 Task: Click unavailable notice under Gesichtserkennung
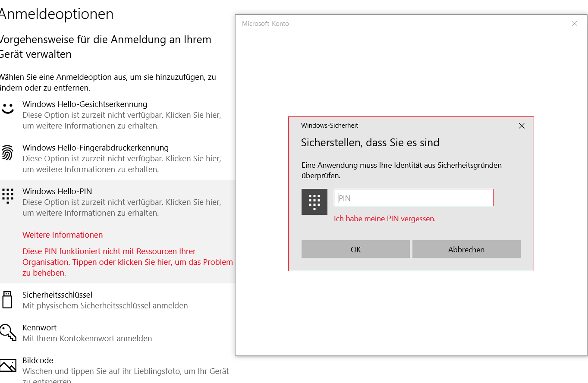point(122,121)
